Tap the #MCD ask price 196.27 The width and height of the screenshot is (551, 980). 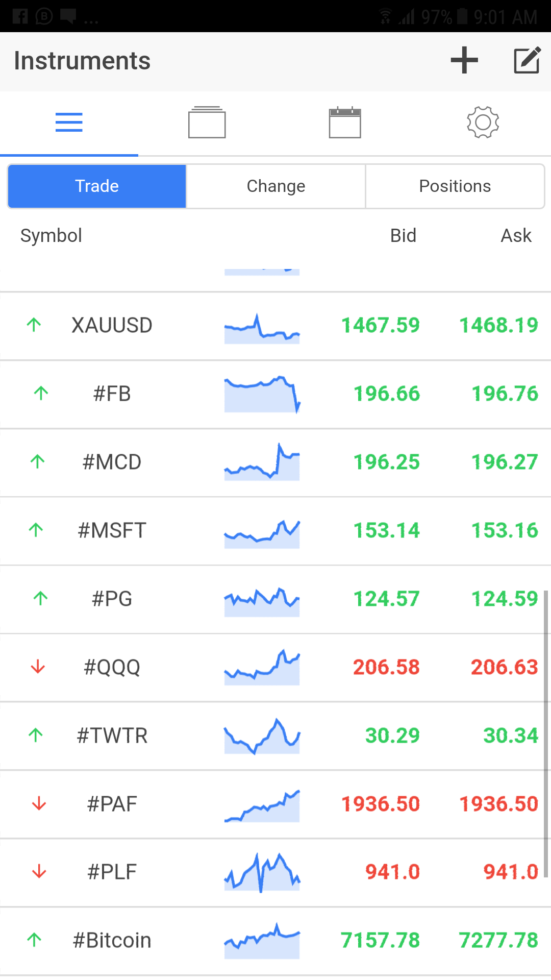[504, 462]
